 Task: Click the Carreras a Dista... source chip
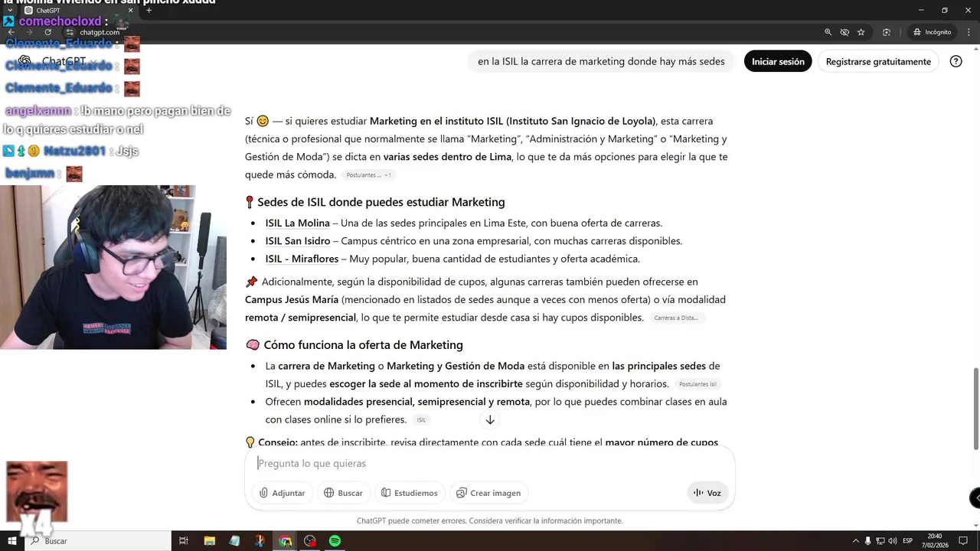click(x=677, y=318)
